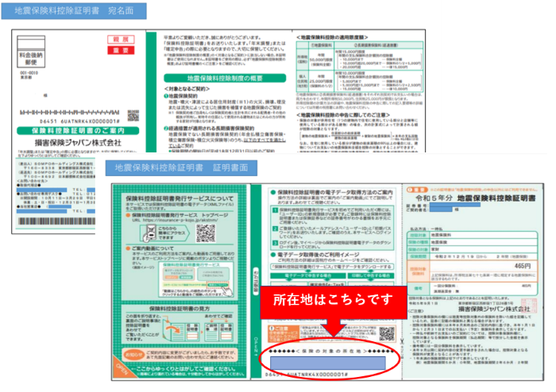556x392 pixels.
Task: Click the QR code beside the postcard barcode
Action: [x=132, y=116]
